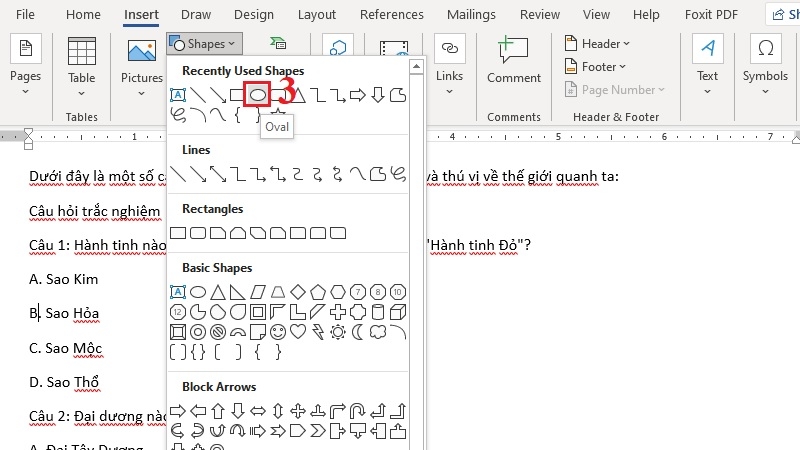Pick the Moon shape

358,332
